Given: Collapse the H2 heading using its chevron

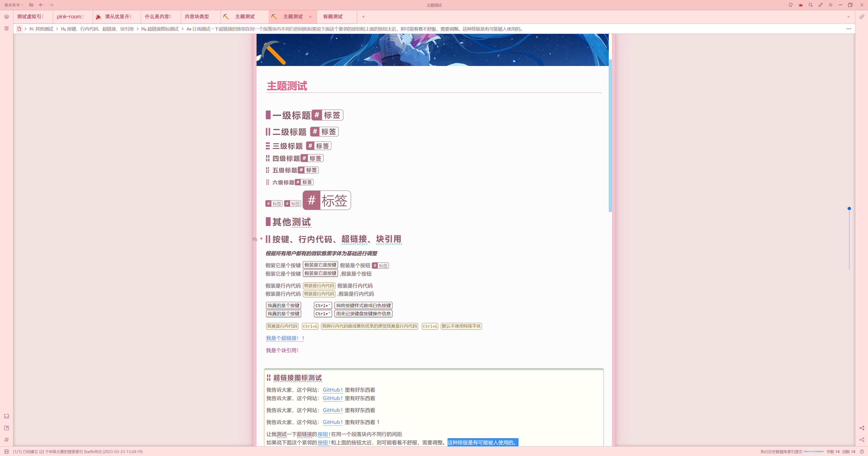Looking at the screenshot, I should 261,239.
